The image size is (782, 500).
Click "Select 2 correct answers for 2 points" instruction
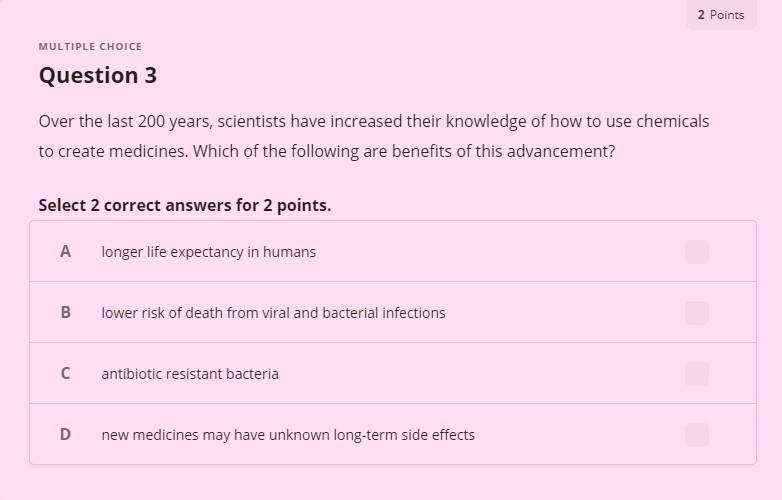pyautogui.click(x=185, y=205)
